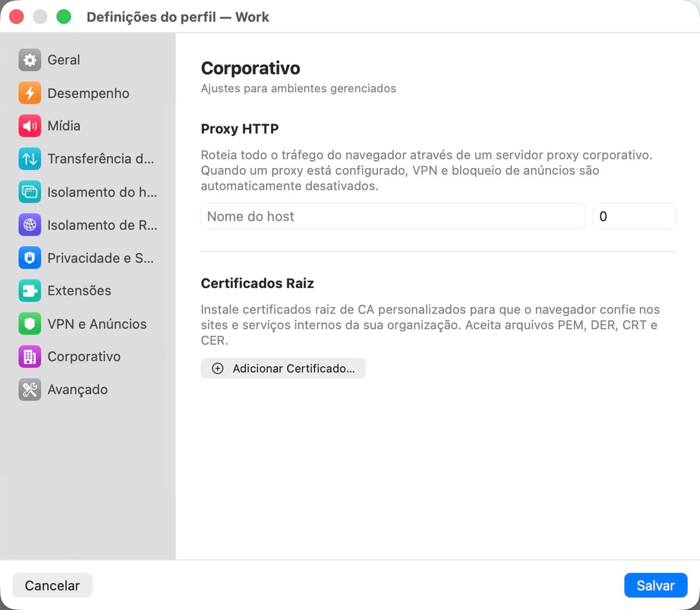Click the Extensões puzzle icon
The image size is (700, 610).
pos(30,291)
